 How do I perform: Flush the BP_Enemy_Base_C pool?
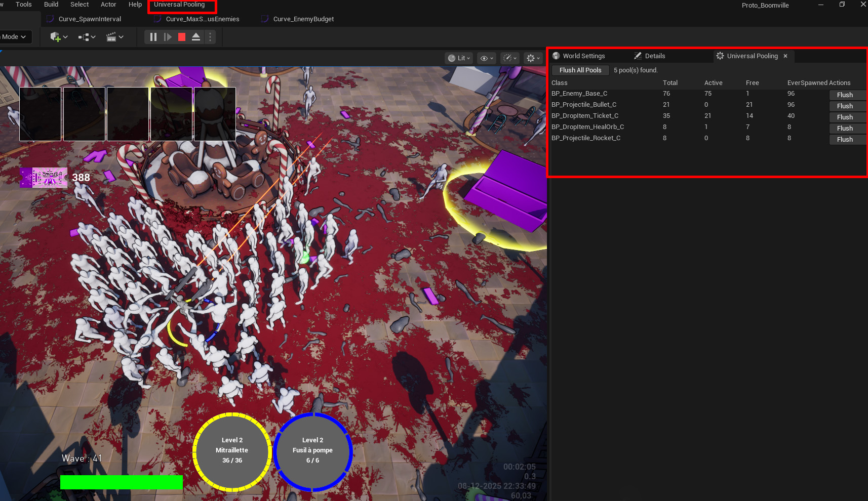pos(845,95)
